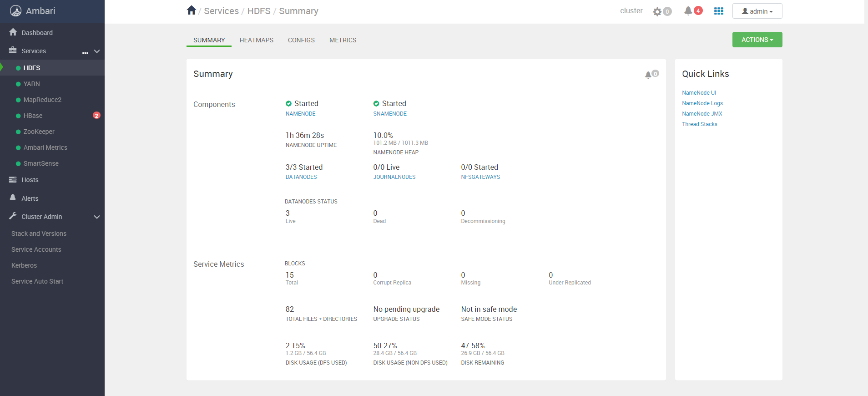Open alerts bell icon with 4 badge
This screenshot has height=396, width=868.
[688, 11]
